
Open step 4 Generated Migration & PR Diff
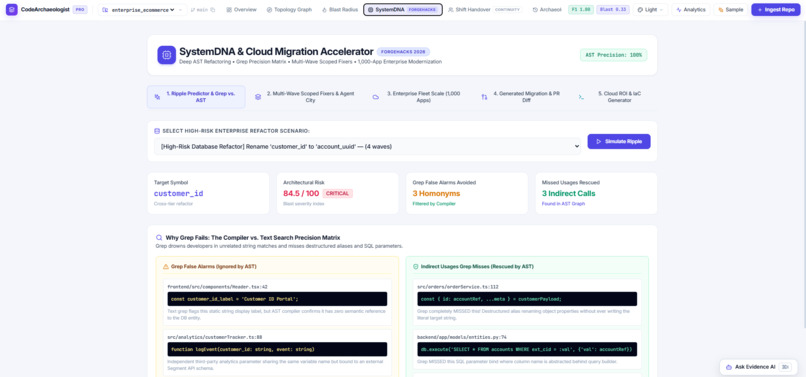click(524, 97)
